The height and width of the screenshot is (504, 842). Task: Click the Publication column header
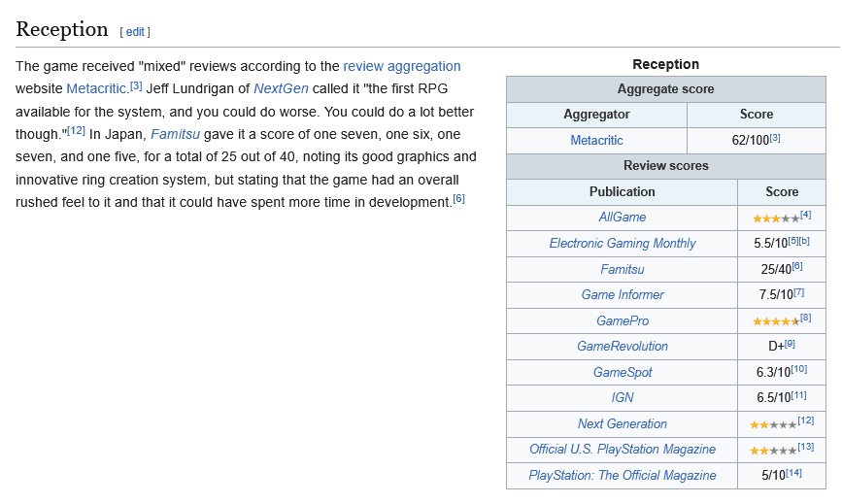pos(622,191)
